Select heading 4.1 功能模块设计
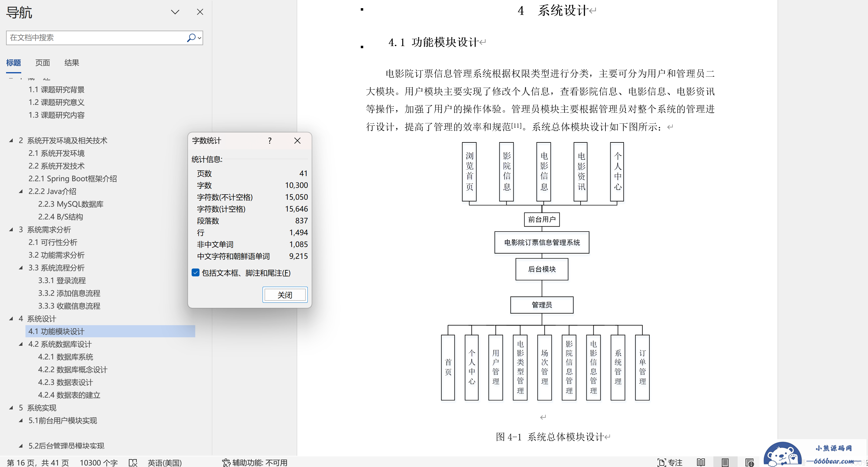This screenshot has height=467, width=868. [x=110, y=331]
